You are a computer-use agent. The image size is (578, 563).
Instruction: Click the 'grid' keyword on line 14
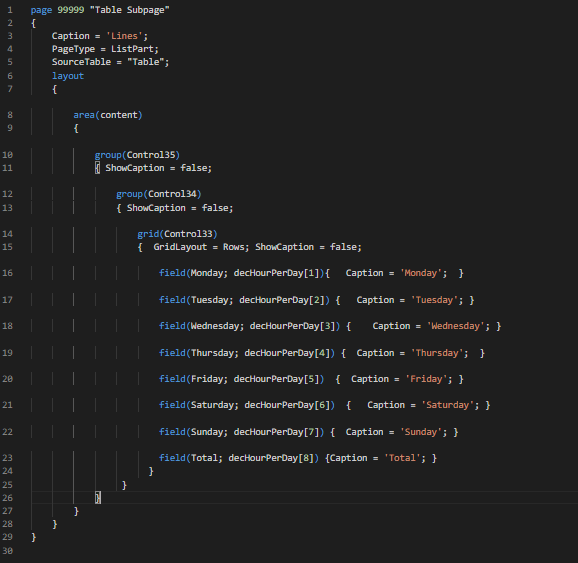148,234
